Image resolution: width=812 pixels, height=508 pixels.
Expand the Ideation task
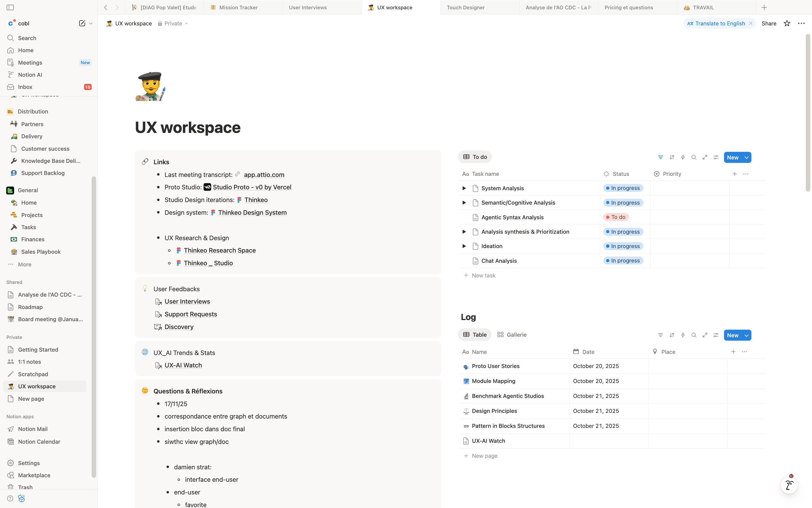point(464,246)
